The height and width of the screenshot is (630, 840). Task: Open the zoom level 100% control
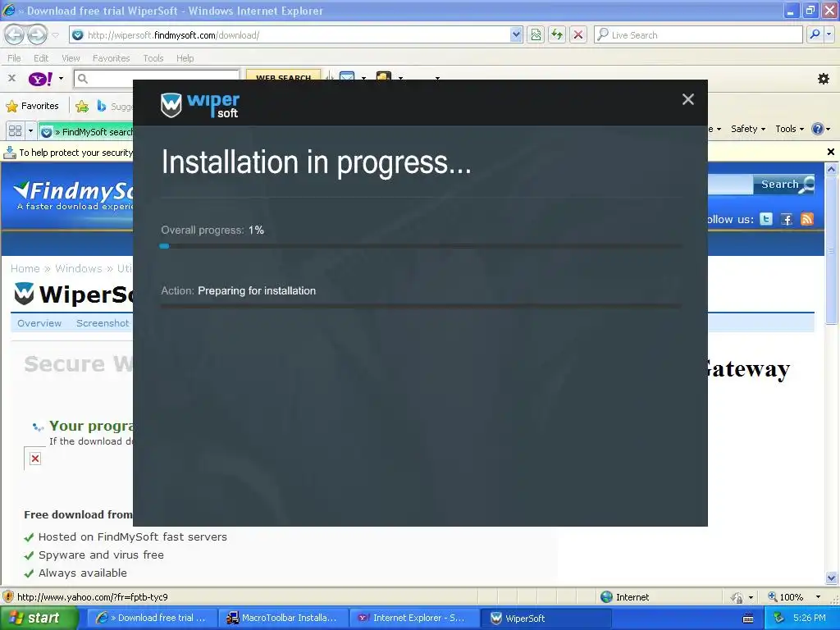794,597
